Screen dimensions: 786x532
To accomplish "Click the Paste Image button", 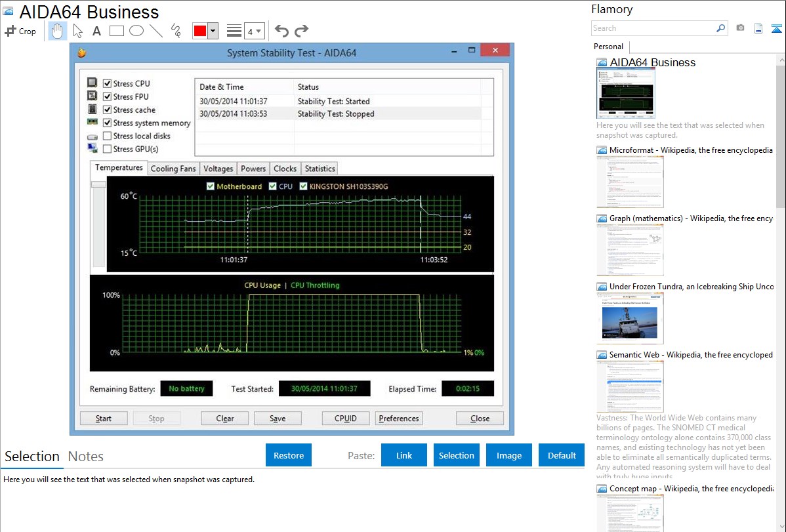I will [x=508, y=455].
